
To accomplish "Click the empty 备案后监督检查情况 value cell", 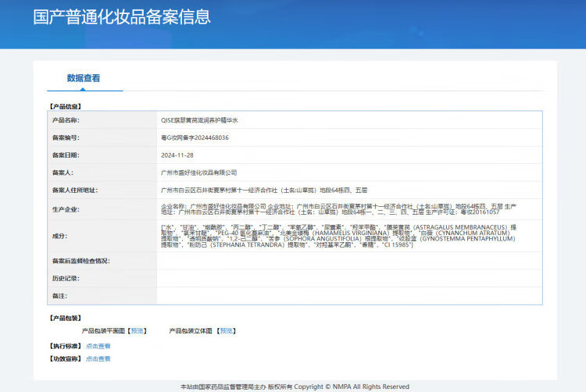I will (348, 261).
